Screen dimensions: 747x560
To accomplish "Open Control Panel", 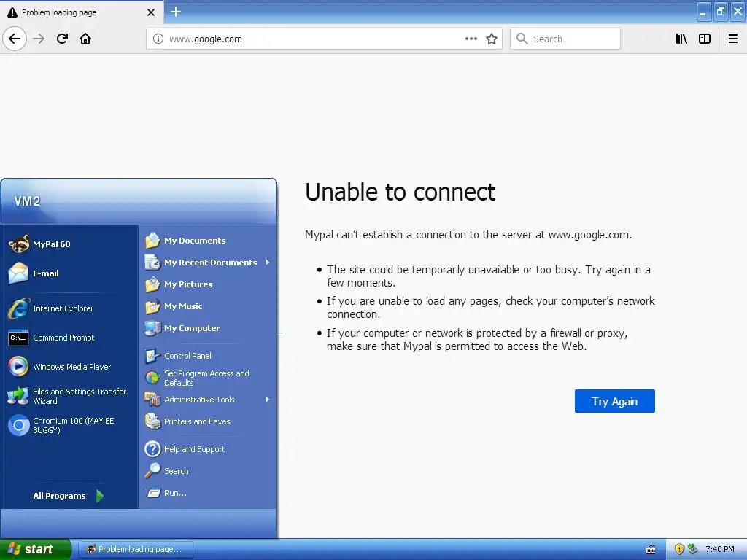I will (x=208, y=356).
